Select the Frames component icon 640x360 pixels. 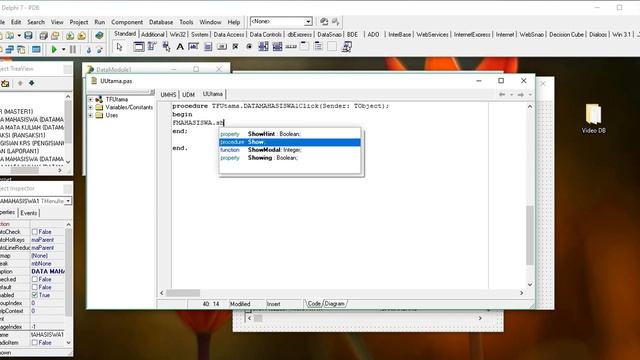click(x=139, y=47)
